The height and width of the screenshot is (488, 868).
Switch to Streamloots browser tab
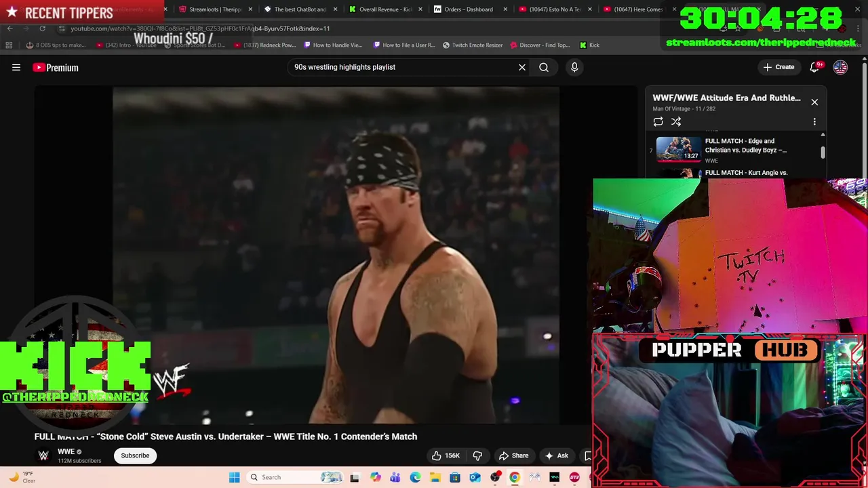(x=216, y=9)
